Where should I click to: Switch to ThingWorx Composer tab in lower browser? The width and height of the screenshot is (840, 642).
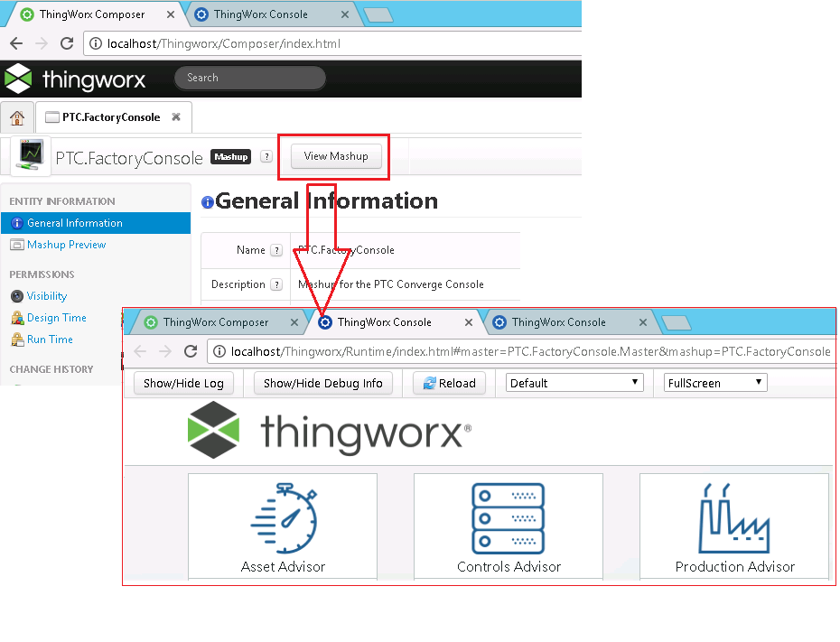click(216, 322)
